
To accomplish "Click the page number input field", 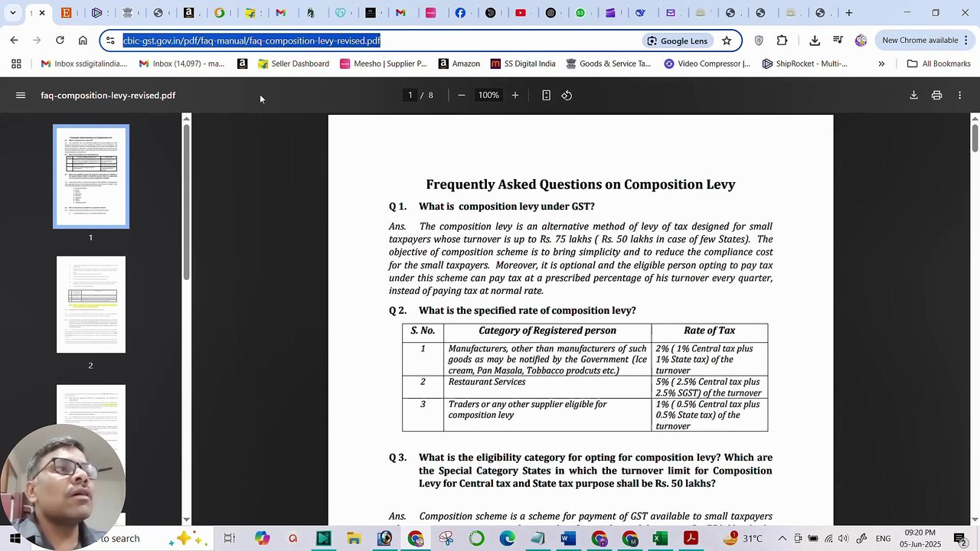I will (x=410, y=96).
